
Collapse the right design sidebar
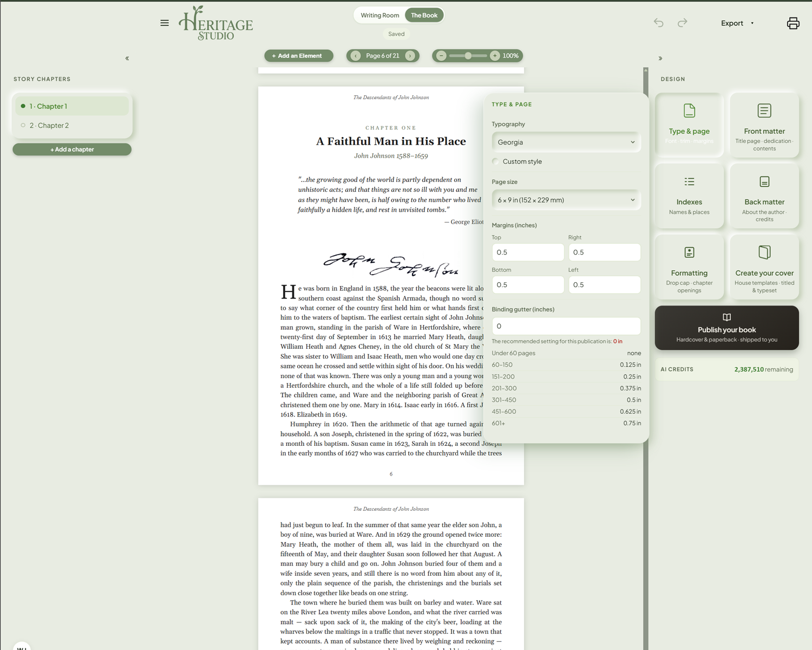point(660,58)
